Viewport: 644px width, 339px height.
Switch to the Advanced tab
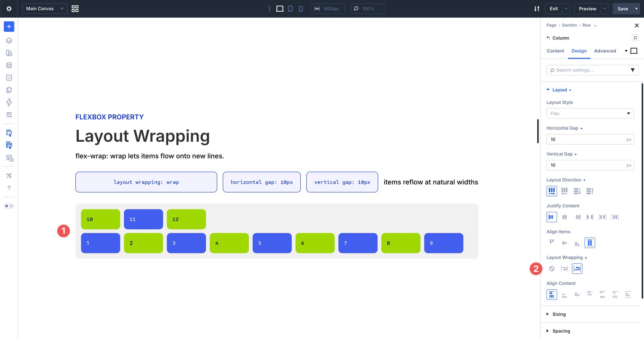(x=605, y=51)
